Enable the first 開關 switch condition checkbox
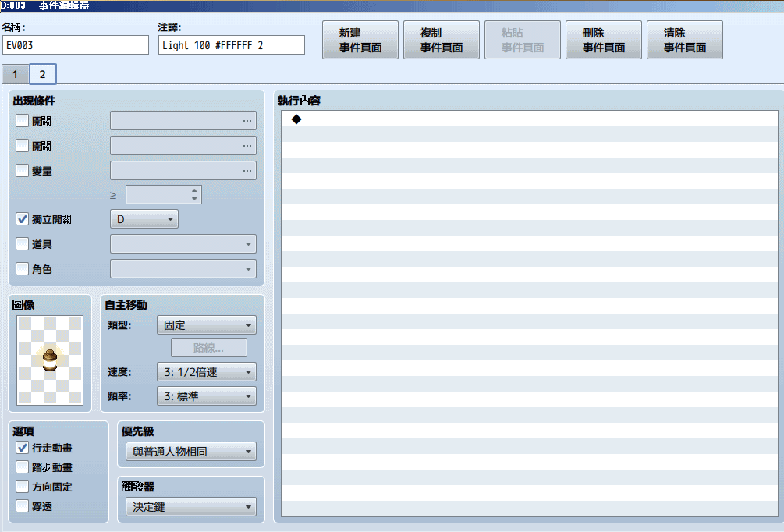 pyautogui.click(x=22, y=120)
